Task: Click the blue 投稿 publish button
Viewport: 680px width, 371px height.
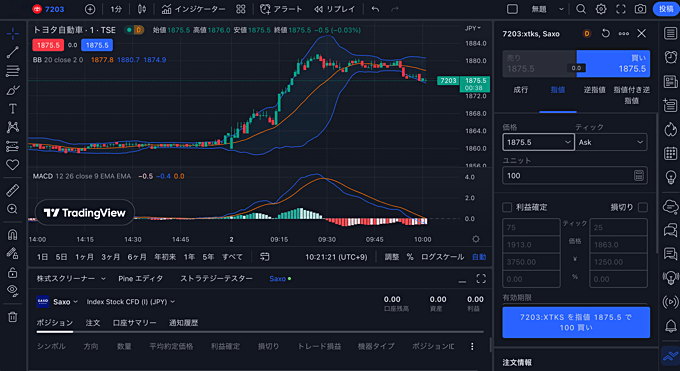Action: click(666, 9)
